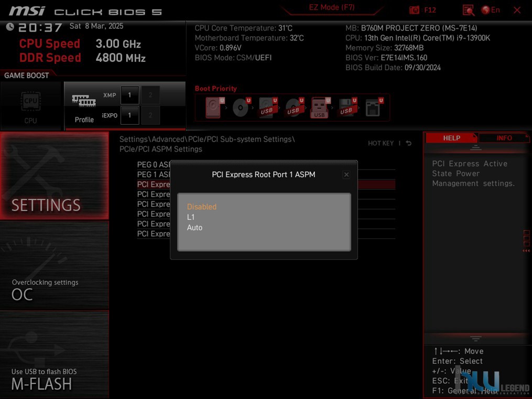
Task: Click the PCIe/PCI ASPM Settings heading
Action: pos(160,149)
